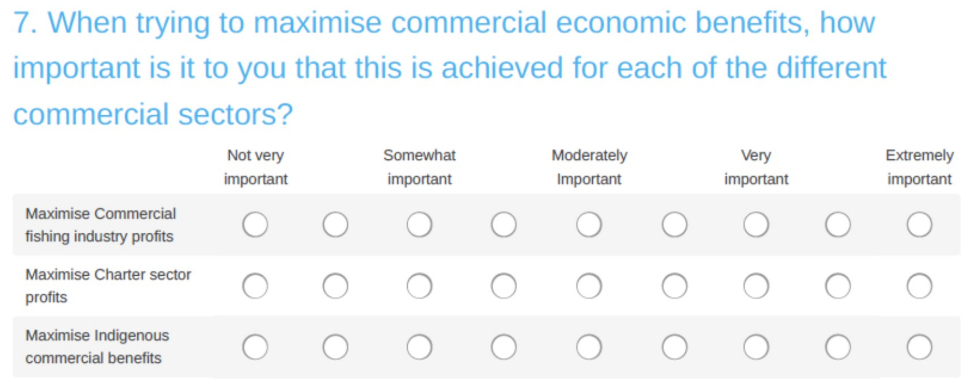This screenshot has width=980, height=391.
Task: Select 'Extremely important' for Commercial fishing industry profits
Action: [919, 224]
